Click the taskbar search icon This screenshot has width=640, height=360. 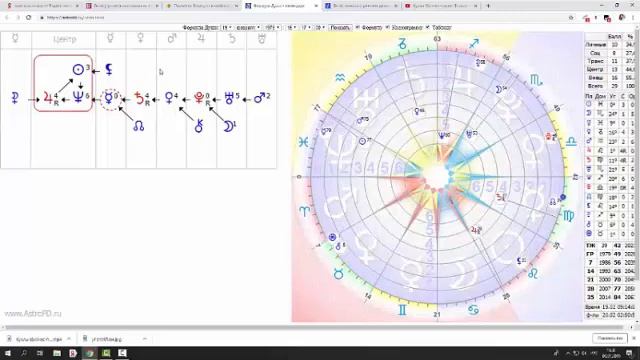24,353
